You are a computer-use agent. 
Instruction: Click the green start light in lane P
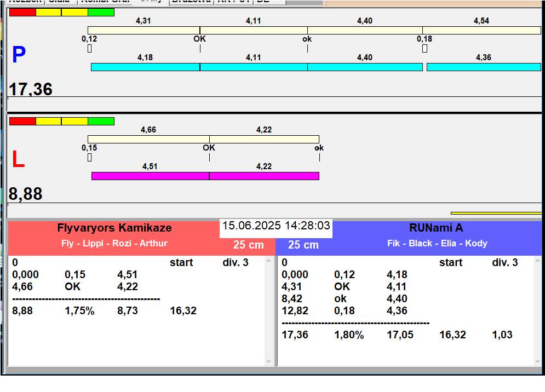101,12
